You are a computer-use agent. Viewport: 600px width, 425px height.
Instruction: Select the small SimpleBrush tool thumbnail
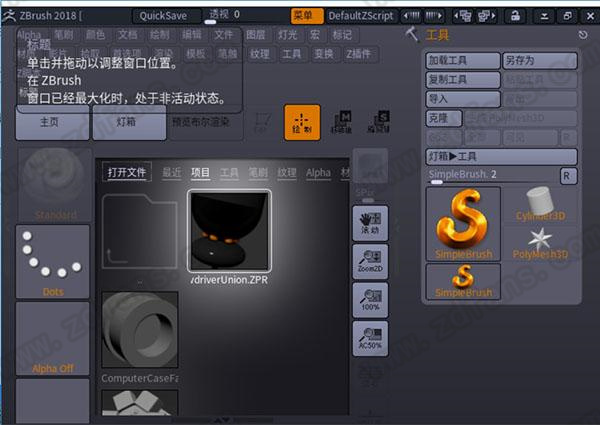coord(463,282)
